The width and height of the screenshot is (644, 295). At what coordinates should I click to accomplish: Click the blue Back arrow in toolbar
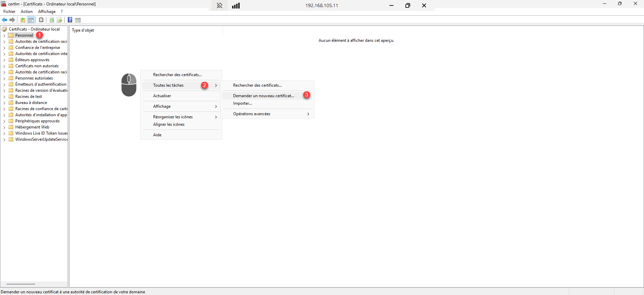point(4,20)
